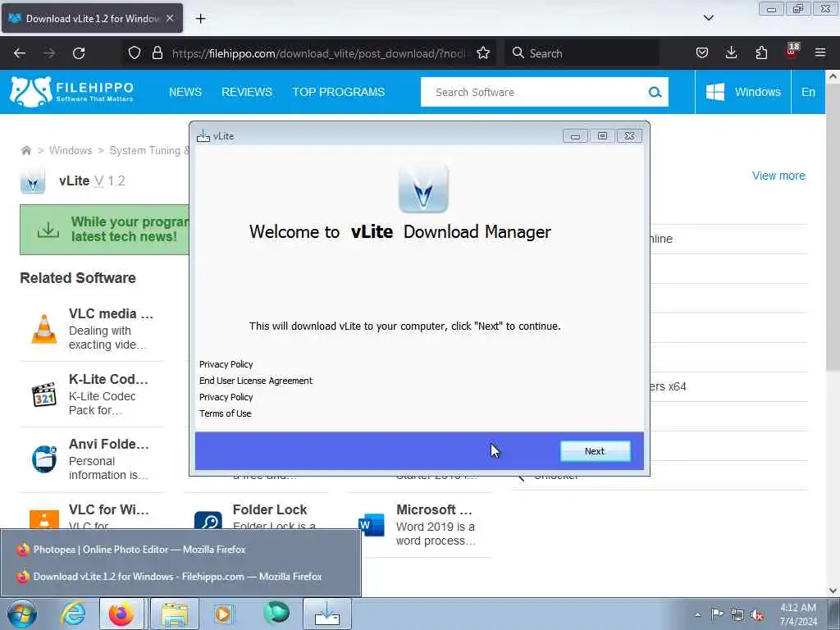Open TOP PROGRAMS menu item
The height and width of the screenshot is (630, 840).
tap(339, 92)
